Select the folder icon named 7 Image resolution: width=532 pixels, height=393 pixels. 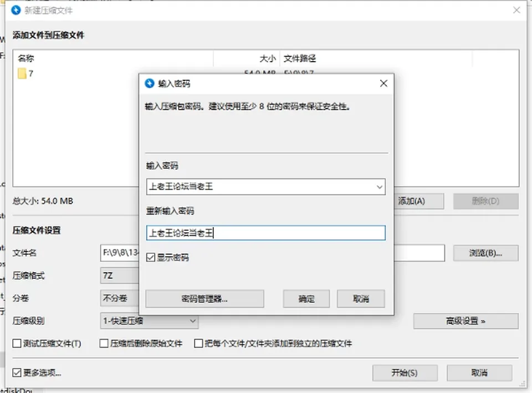(22, 73)
